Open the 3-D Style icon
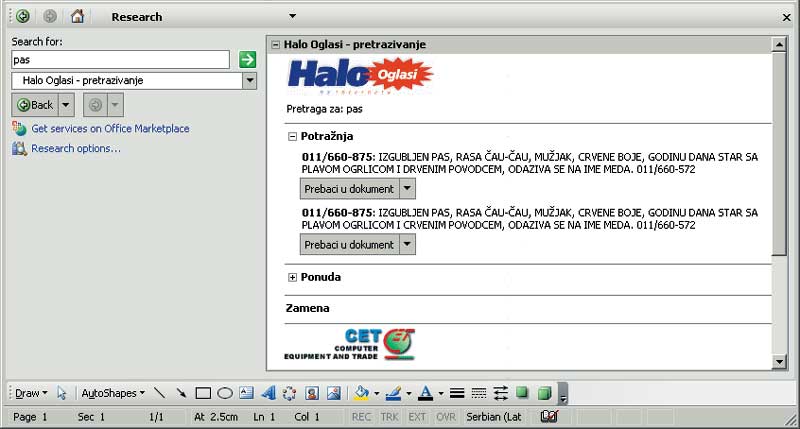Viewport: 800px width, 429px height. (544, 393)
